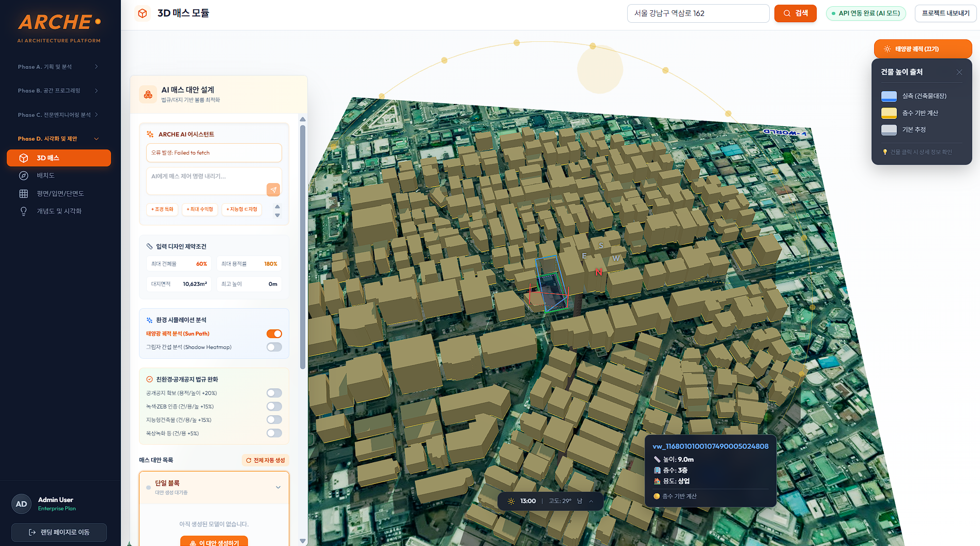The width and height of the screenshot is (980, 546).
Task: Expand the sun time bar with the caret
Action: (592, 501)
